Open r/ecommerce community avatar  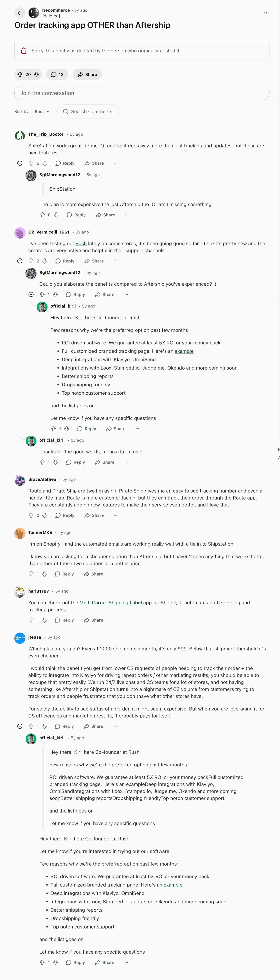[34, 13]
